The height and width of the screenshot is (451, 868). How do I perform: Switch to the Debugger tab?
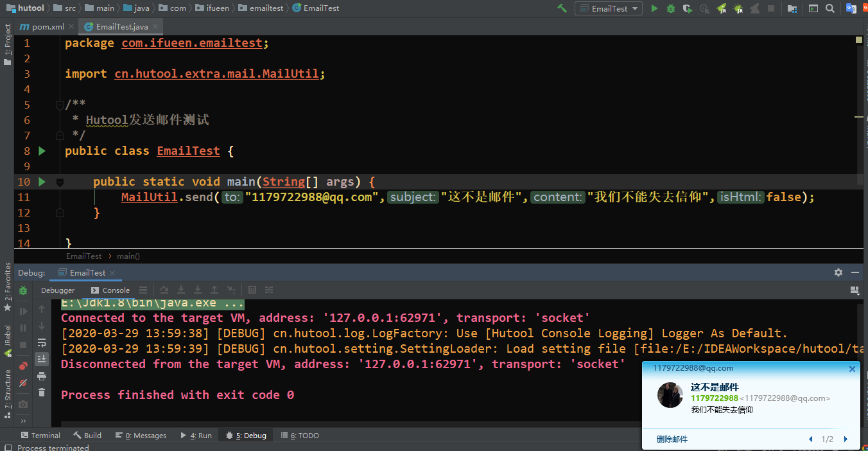58,290
